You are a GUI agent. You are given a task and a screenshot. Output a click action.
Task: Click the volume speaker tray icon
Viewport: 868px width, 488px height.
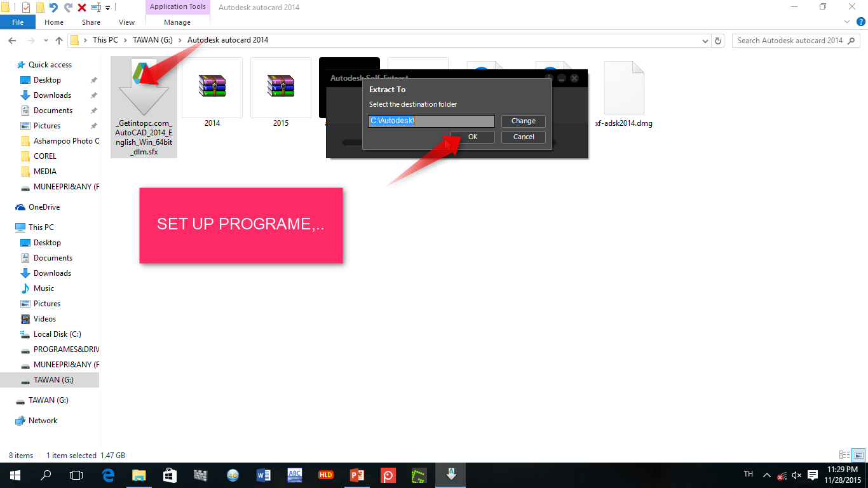(797, 475)
